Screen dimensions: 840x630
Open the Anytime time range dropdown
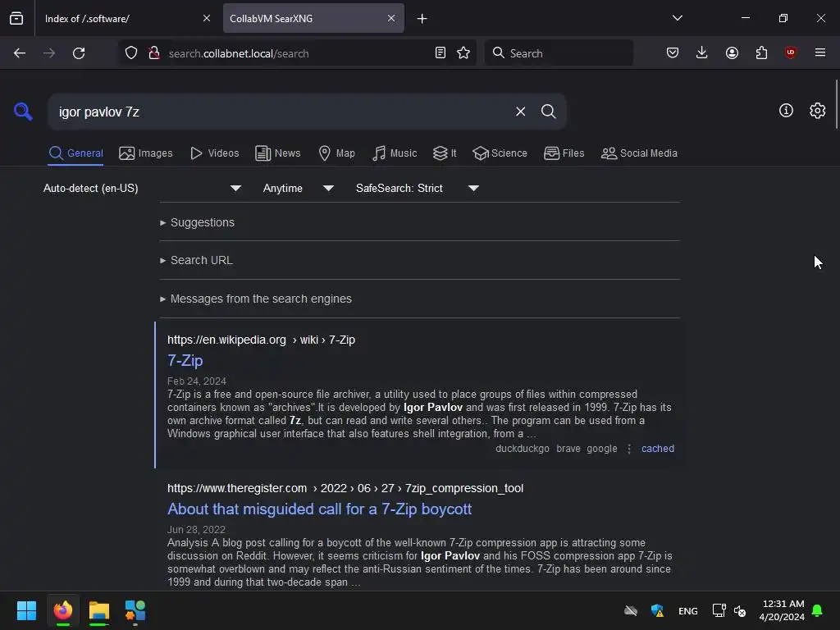tap(298, 188)
